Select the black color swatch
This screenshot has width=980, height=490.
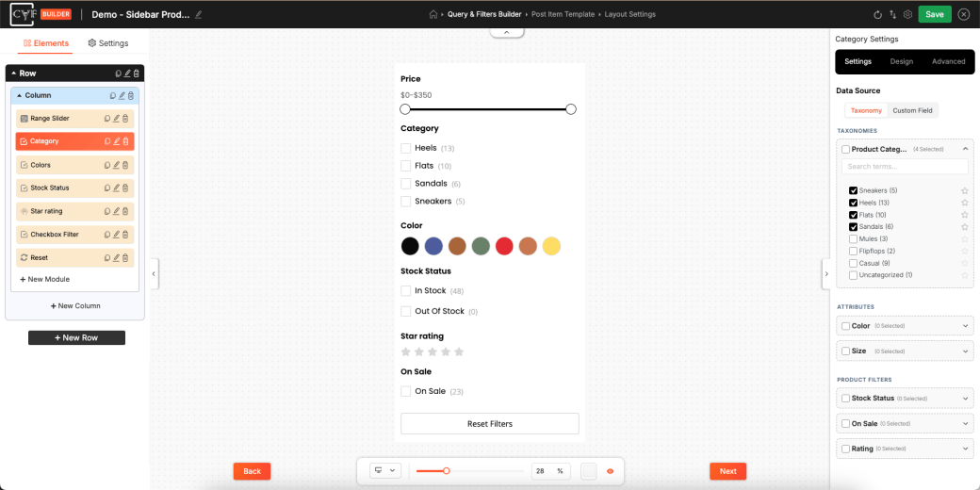coord(410,246)
